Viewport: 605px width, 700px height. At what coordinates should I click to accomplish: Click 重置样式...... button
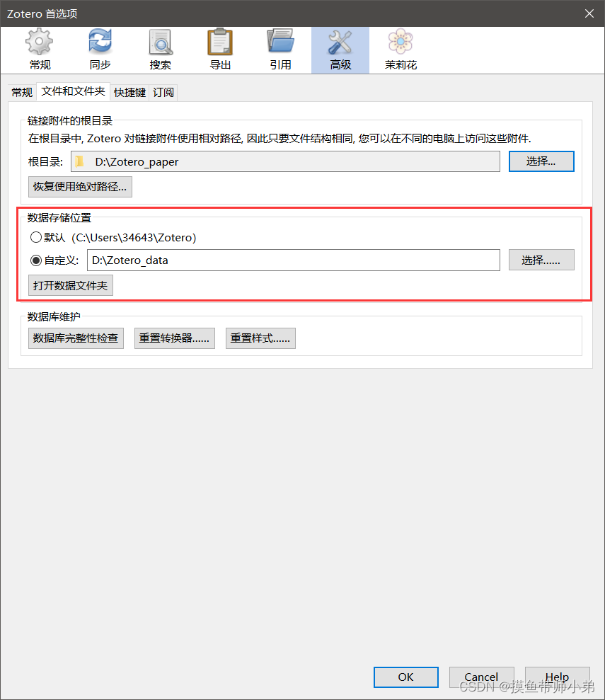260,338
